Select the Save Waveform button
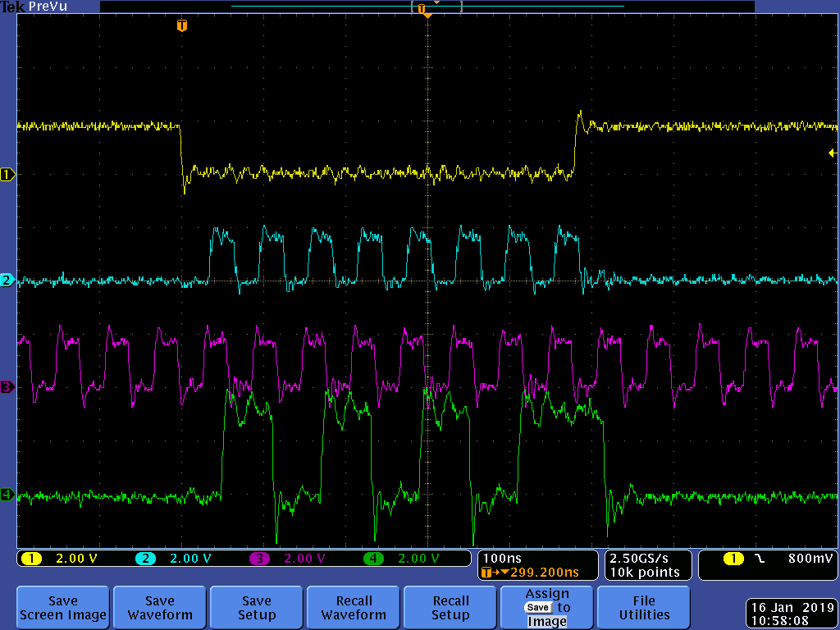840x630 pixels. [160, 607]
